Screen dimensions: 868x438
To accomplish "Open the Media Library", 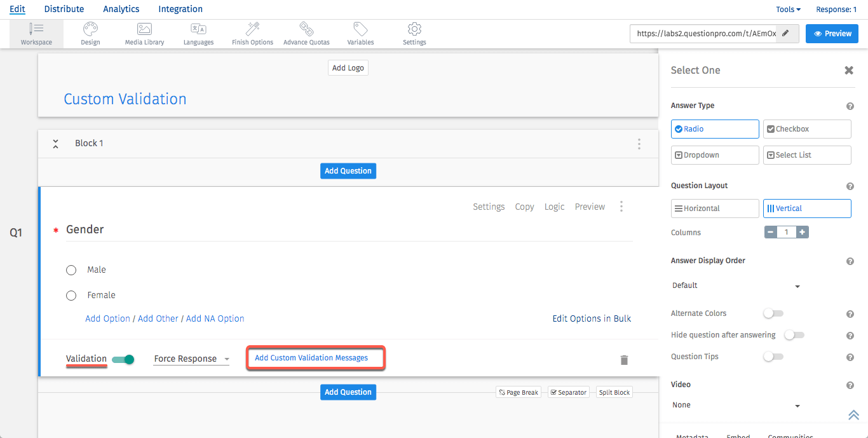I will 144,34.
